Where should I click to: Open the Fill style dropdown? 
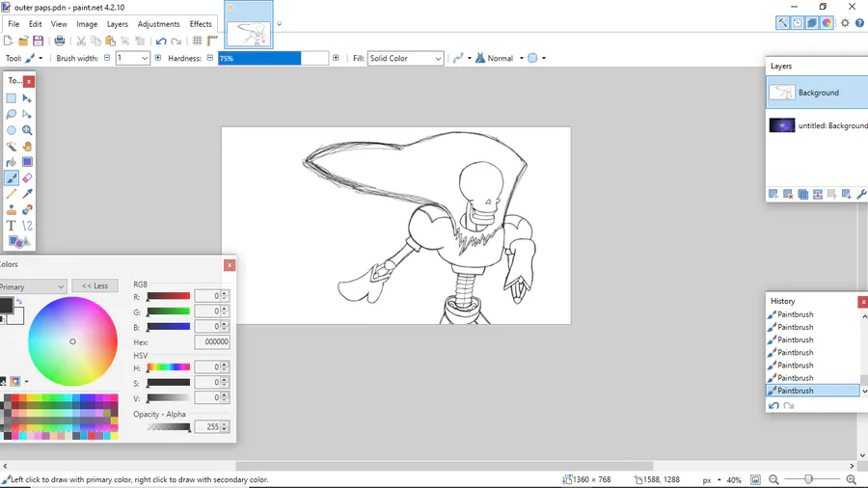click(405, 59)
